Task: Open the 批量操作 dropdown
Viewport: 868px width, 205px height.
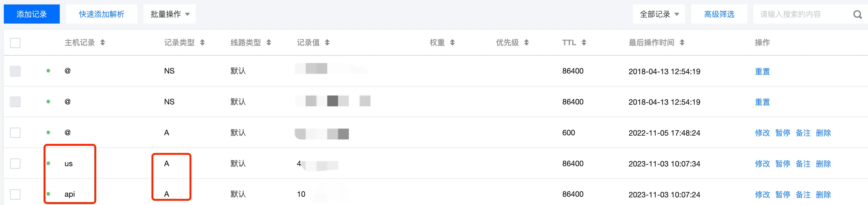Action: tap(169, 14)
